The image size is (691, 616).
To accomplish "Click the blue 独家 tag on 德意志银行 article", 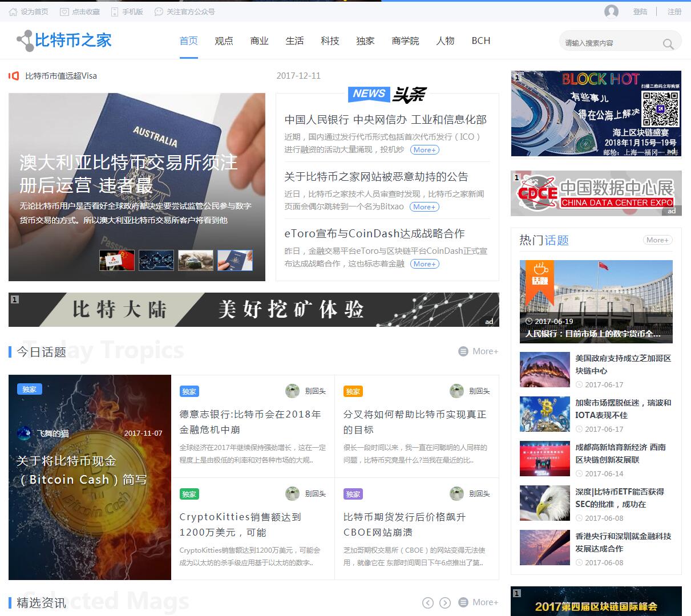I will coord(189,391).
